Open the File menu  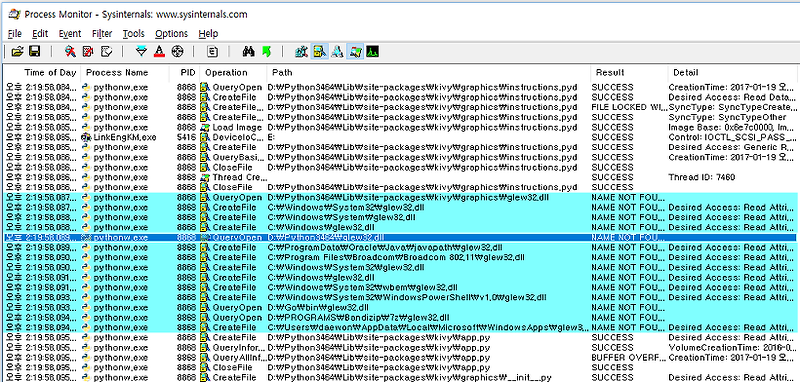pyautogui.click(x=15, y=34)
